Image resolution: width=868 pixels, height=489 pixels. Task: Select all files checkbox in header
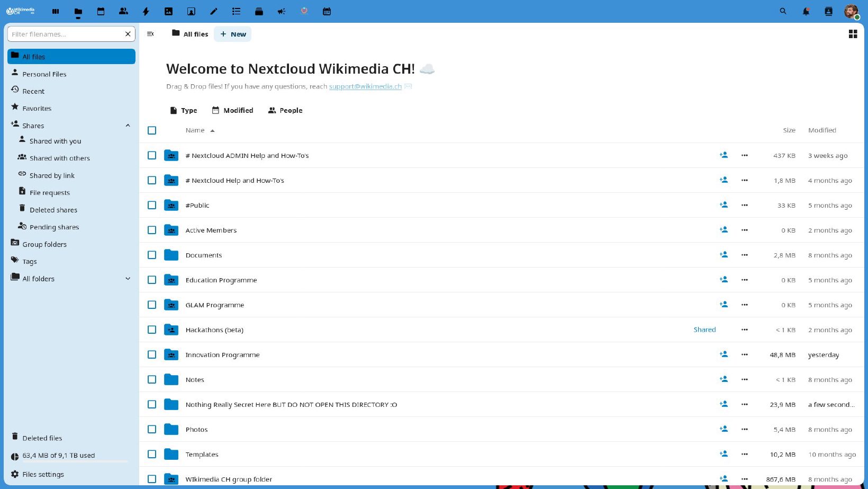pos(152,130)
